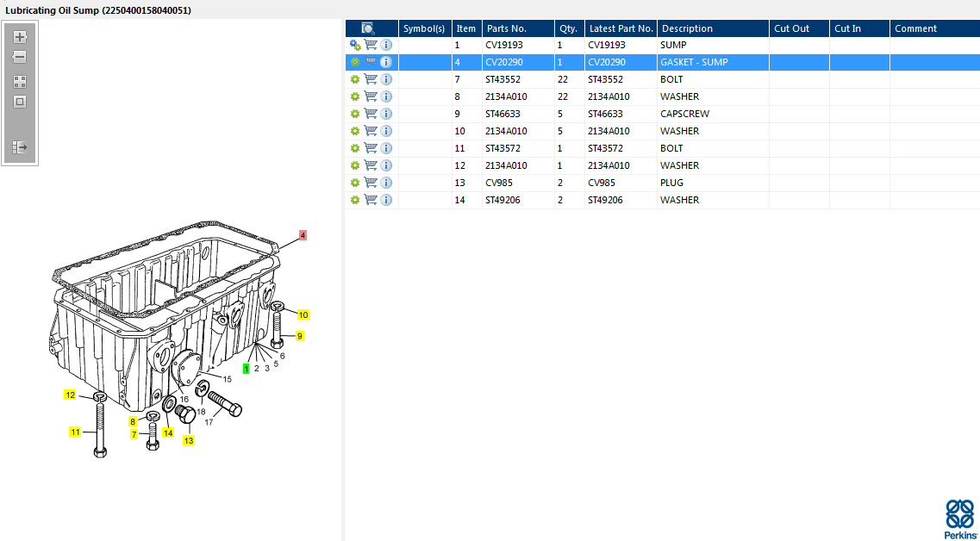Click blue gears icon for SUMP row

point(355,45)
